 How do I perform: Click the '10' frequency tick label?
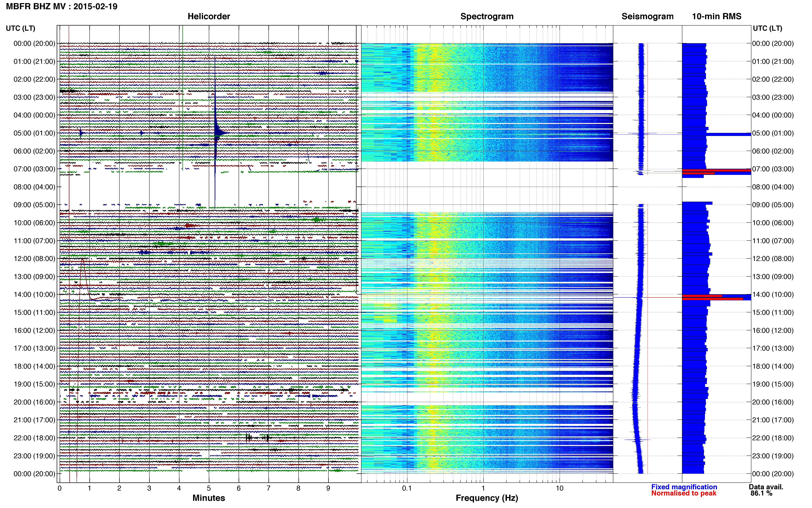[x=559, y=488]
